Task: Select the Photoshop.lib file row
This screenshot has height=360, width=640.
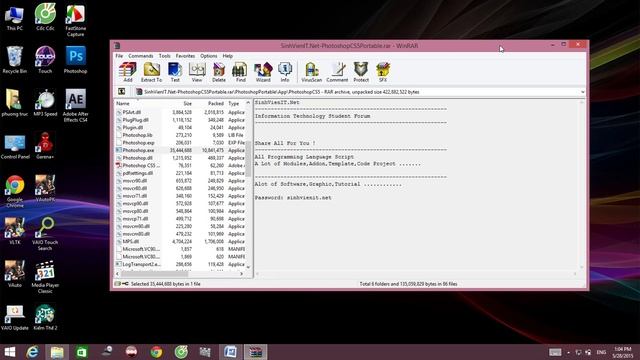Action: pyautogui.click(x=180, y=135)
